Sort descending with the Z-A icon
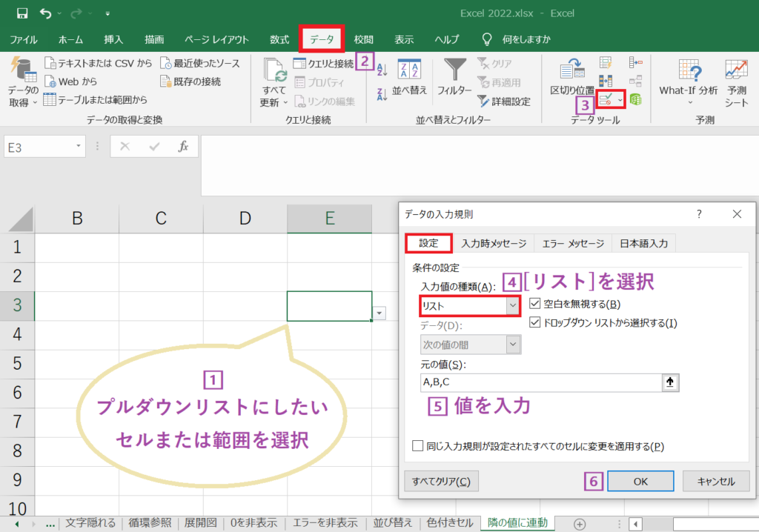This screenshot has width=759, height=532. point(382,94)
